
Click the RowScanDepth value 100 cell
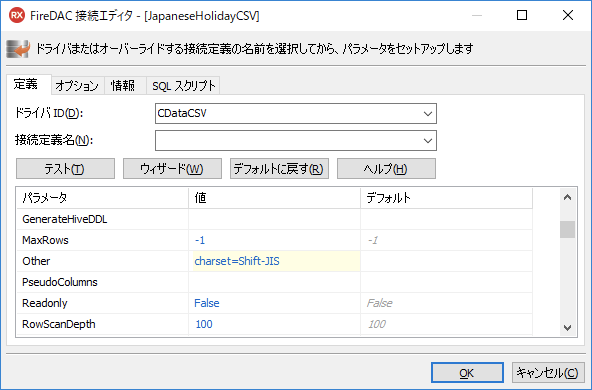pos(274,324)
